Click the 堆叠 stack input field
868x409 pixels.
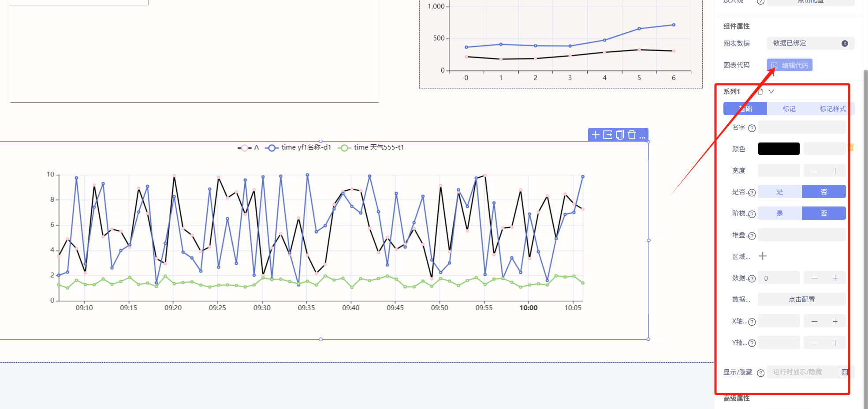[801, 235]
